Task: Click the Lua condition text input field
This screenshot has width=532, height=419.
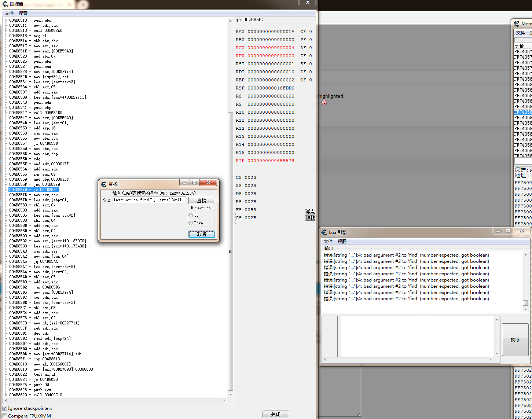Action: tap(149, 200)
